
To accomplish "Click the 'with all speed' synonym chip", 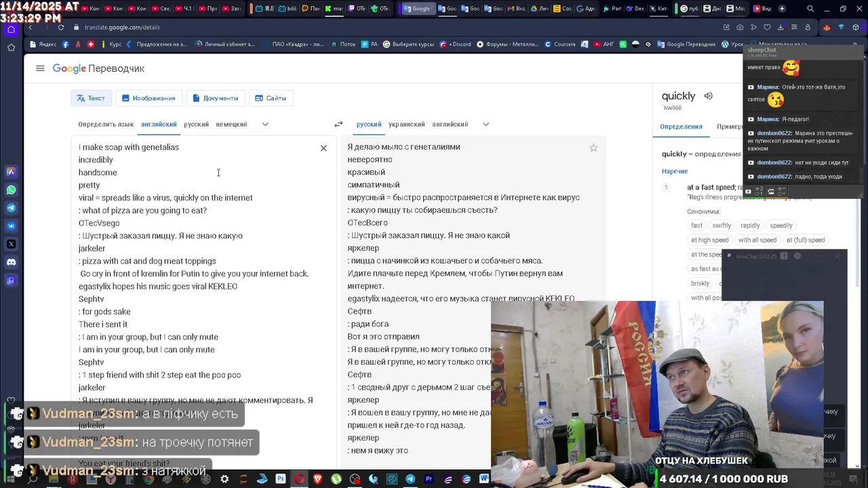I will pos(757,240).
